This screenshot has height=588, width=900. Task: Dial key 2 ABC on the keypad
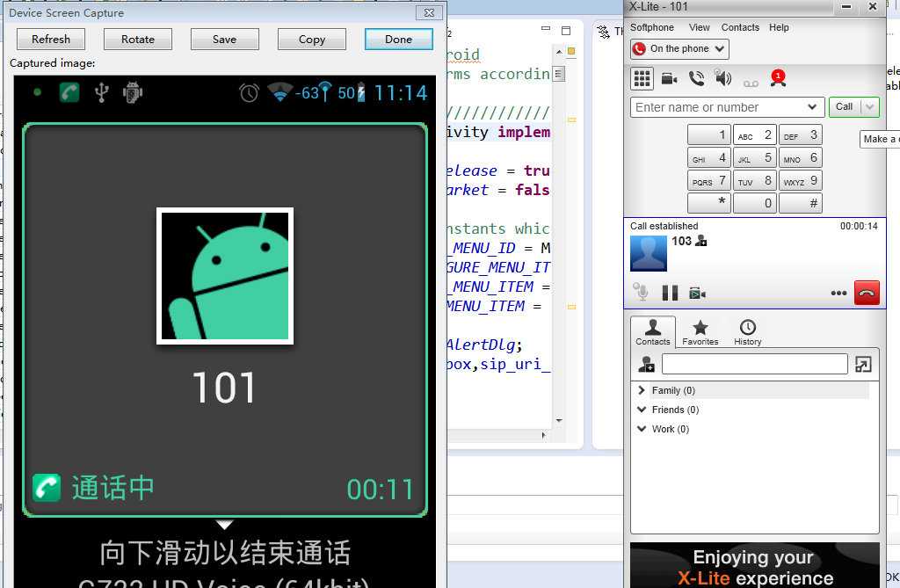pyautogui.click(x=755, y=135)
